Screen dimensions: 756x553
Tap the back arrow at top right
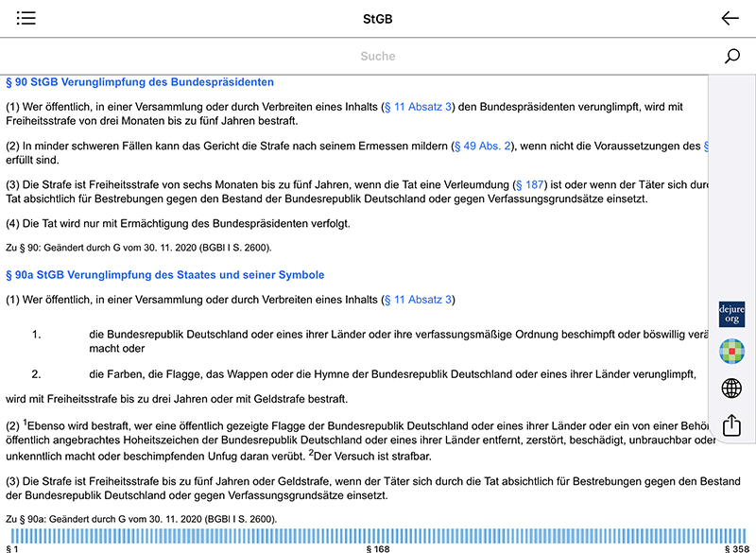pos(730,18)
